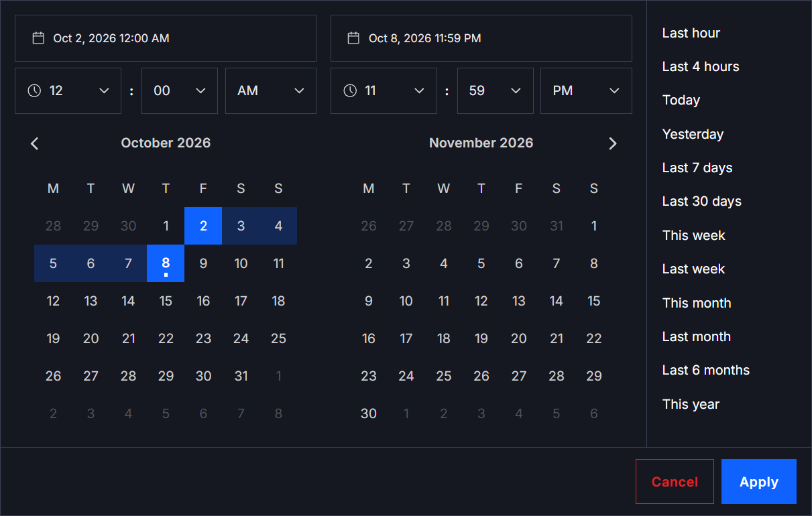Pick the Last 30 days preset
Image resolution: width=812 pixels, height=516 pixels.
pos(702,201)
